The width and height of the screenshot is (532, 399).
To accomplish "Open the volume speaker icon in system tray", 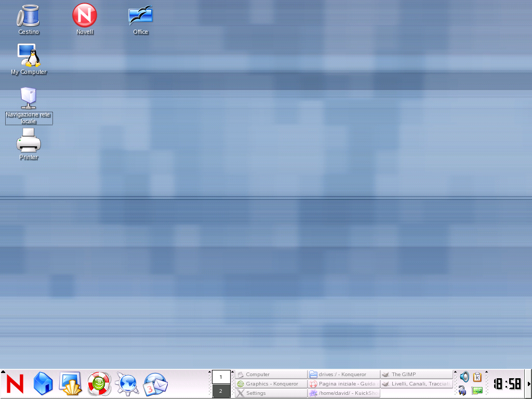I will 464,376.
